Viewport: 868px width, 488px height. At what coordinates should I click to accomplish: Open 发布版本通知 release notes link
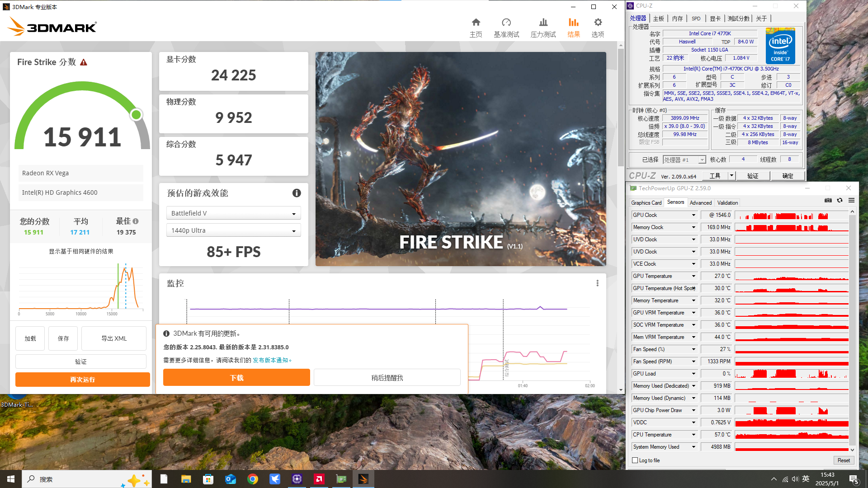270,360
